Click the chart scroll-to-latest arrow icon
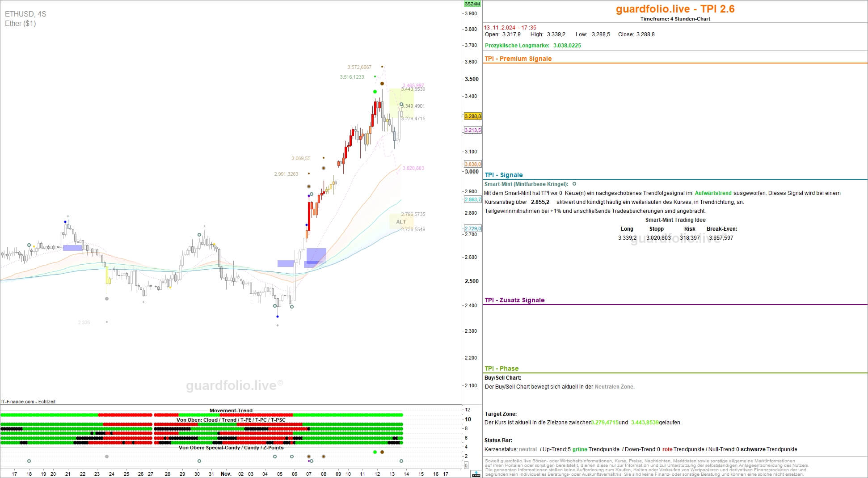The height and width of the screenshot is (478, 868). (x=476, y=474)
